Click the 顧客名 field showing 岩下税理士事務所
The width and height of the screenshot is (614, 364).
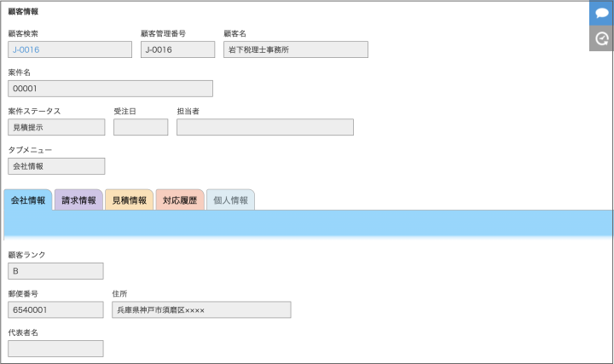295,49
